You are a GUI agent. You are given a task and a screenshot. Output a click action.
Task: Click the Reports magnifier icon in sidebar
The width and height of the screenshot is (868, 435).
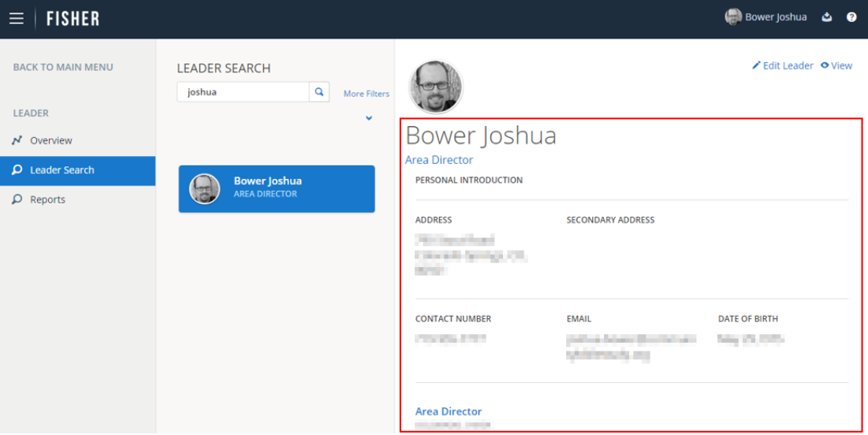pos(17,200)
